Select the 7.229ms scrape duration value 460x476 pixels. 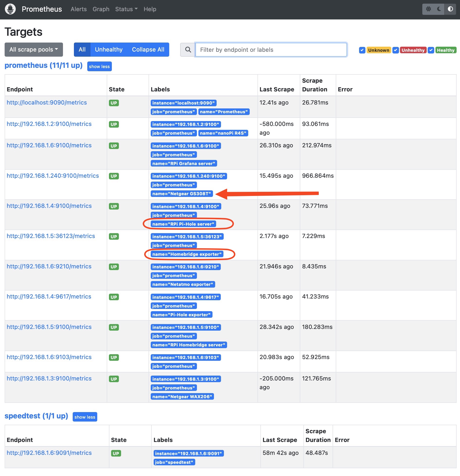[313, 236]
